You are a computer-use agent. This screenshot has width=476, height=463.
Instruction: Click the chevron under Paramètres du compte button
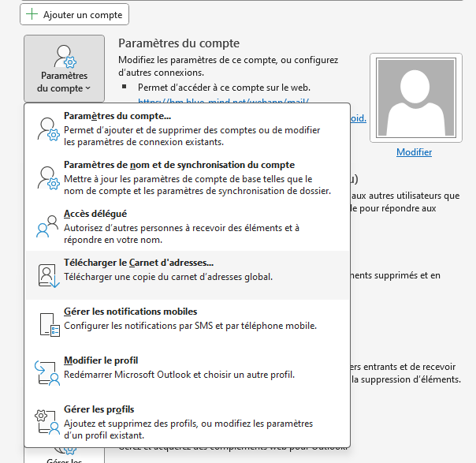[87, 88]
